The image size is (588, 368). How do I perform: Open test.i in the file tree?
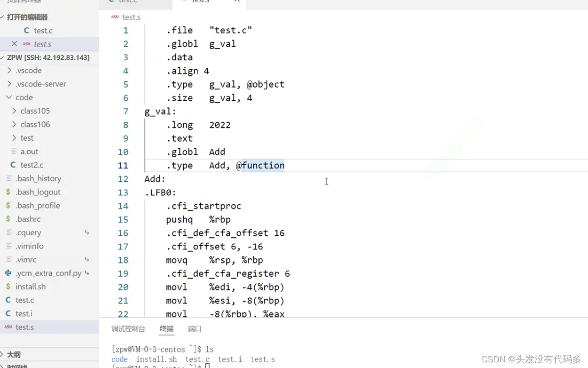(24, 313)
